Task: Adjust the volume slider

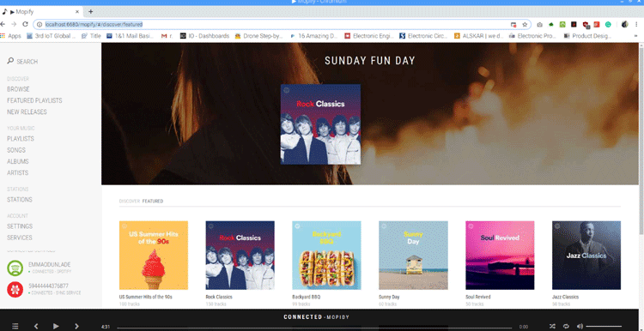Action: 604,327
